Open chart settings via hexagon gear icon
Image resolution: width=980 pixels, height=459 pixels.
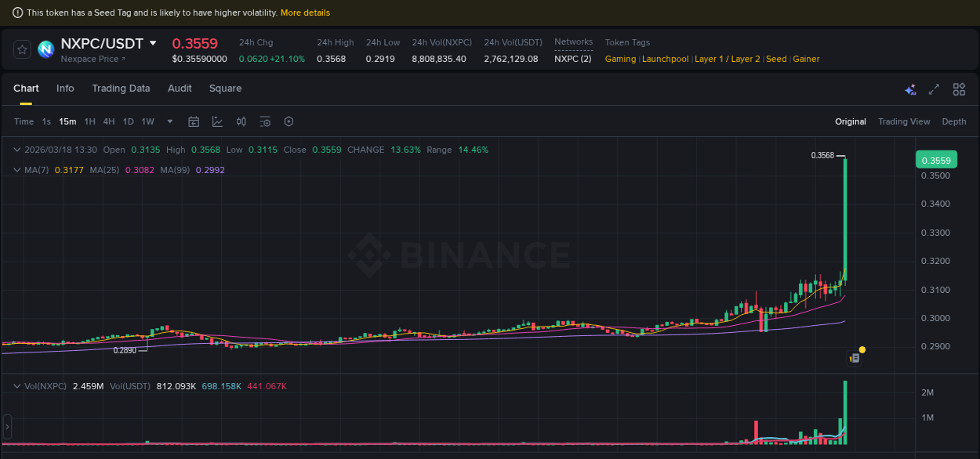[289, 121]
